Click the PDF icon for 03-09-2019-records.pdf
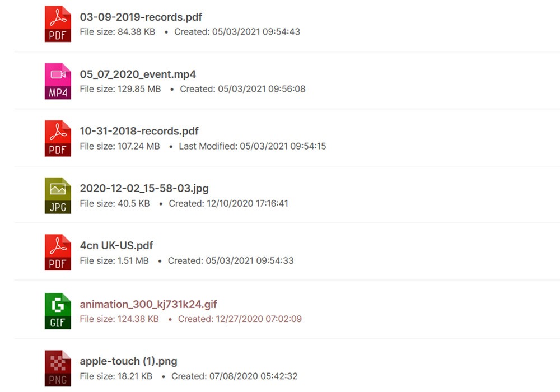The image size is (560, 392). (x=58, y=25)
